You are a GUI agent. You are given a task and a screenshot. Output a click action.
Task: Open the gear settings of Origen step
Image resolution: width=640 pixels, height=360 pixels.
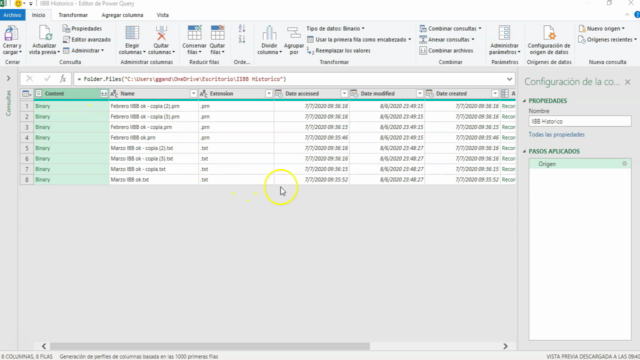tap(624, 164)
